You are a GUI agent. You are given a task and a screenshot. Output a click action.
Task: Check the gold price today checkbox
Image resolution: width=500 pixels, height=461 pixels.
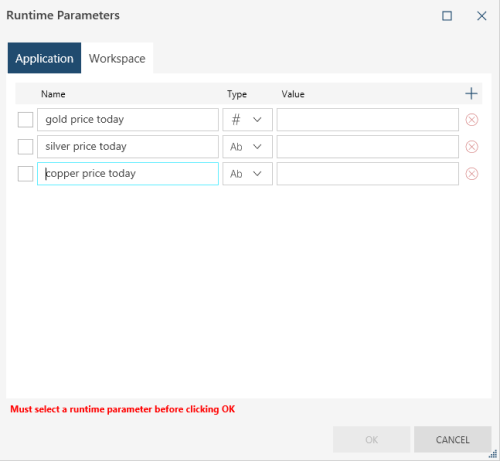[x=25, y=120]
